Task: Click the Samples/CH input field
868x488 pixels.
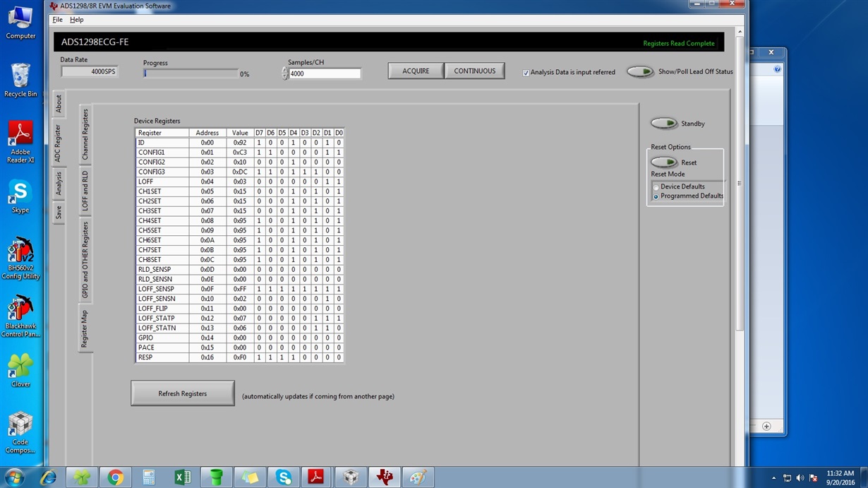Action: pyautogui.click(x=325, y=73)
